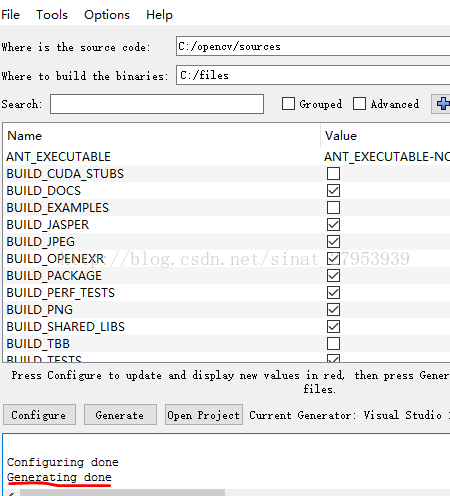Enable the Advanced checkbox
Screen dimensions: 450x496
click(x=359, y=104)
